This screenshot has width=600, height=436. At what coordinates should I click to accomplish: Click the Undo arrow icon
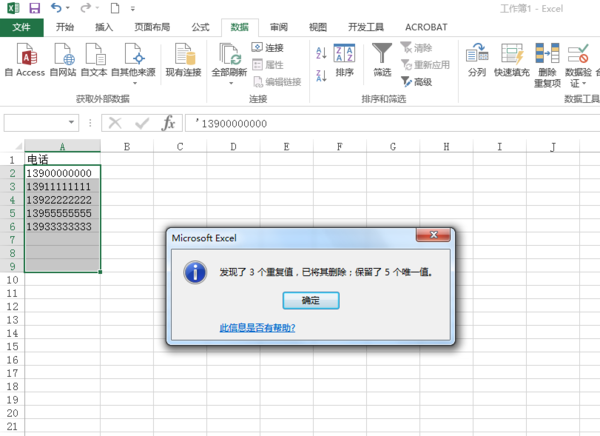pos(56,8)
